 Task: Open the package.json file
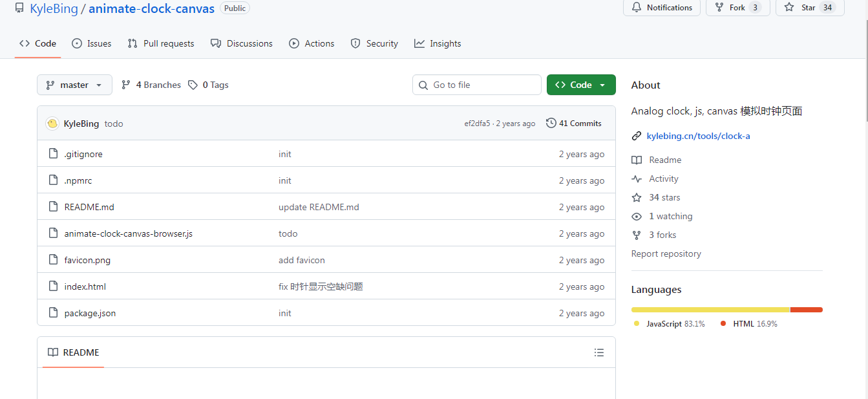[x=90, y=313]
